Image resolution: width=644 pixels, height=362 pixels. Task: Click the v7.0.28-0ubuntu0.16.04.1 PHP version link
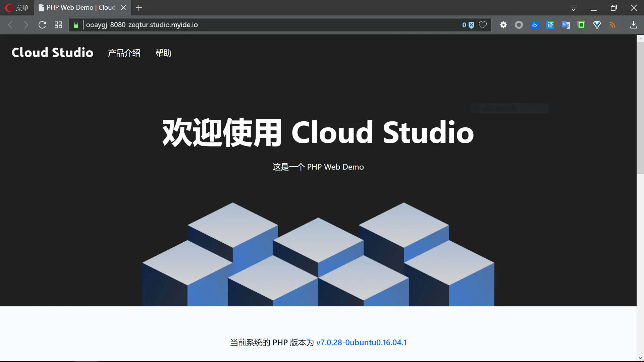coord(362,342)
